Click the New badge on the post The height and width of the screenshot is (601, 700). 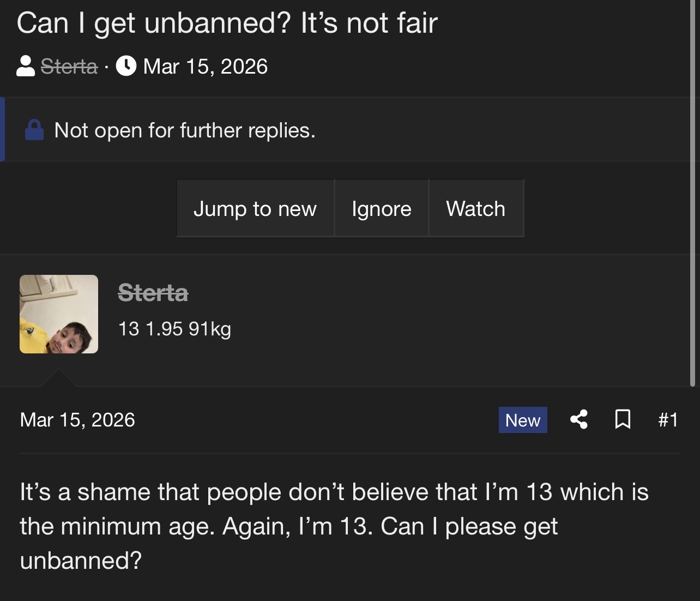click(x=523, y=420)
